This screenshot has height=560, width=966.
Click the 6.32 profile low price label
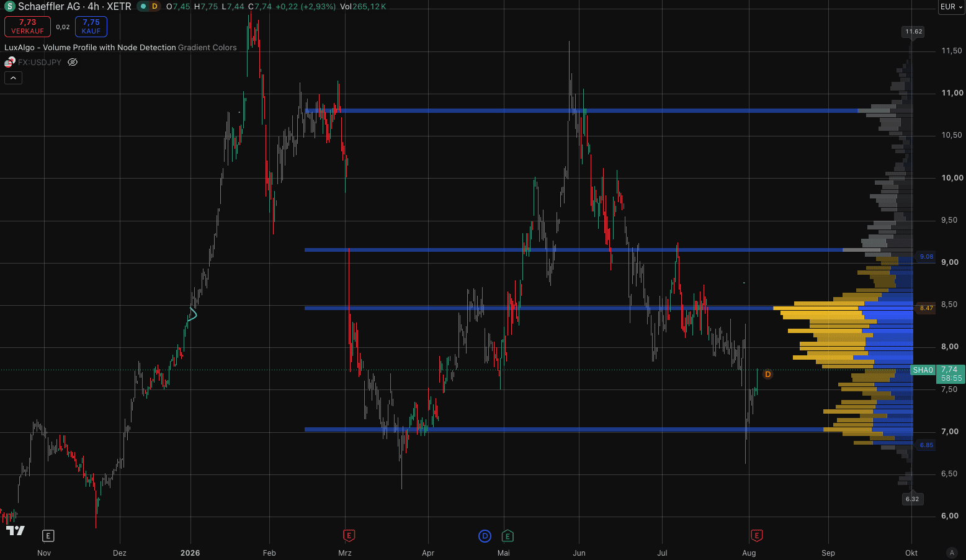[x=912, y=499]
